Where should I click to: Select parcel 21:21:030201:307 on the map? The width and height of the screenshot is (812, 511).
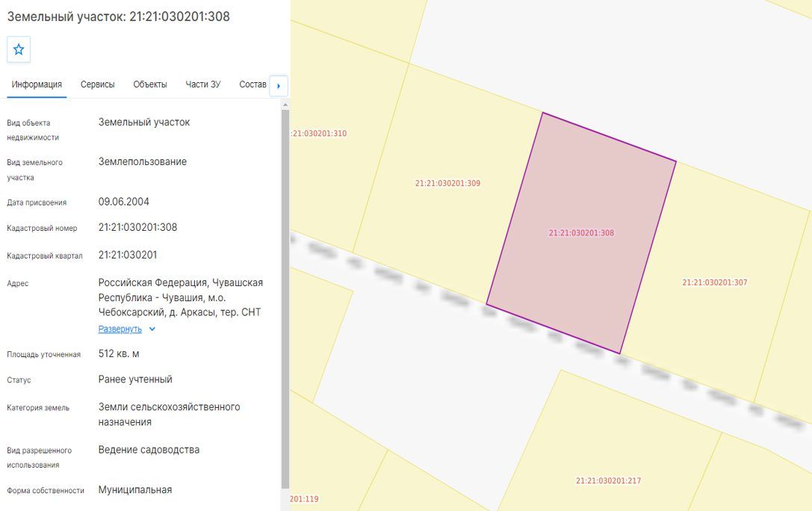click(x=715, y=282)
